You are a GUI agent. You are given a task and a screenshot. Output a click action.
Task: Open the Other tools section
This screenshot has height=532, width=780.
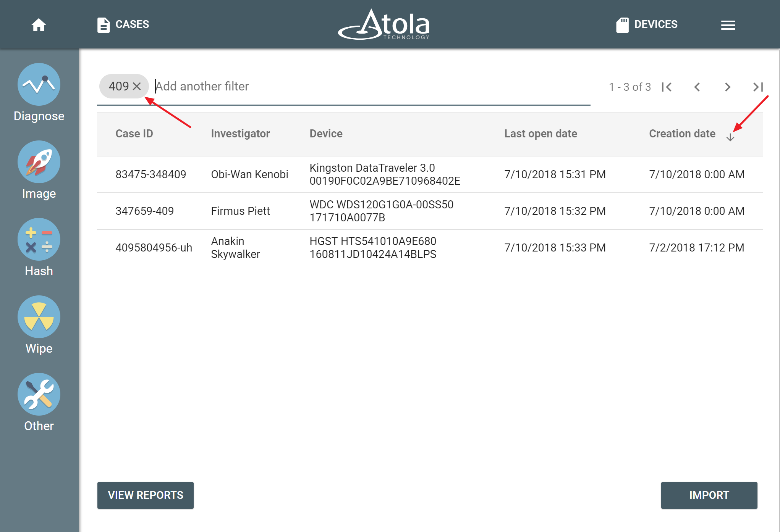(39, 394)
